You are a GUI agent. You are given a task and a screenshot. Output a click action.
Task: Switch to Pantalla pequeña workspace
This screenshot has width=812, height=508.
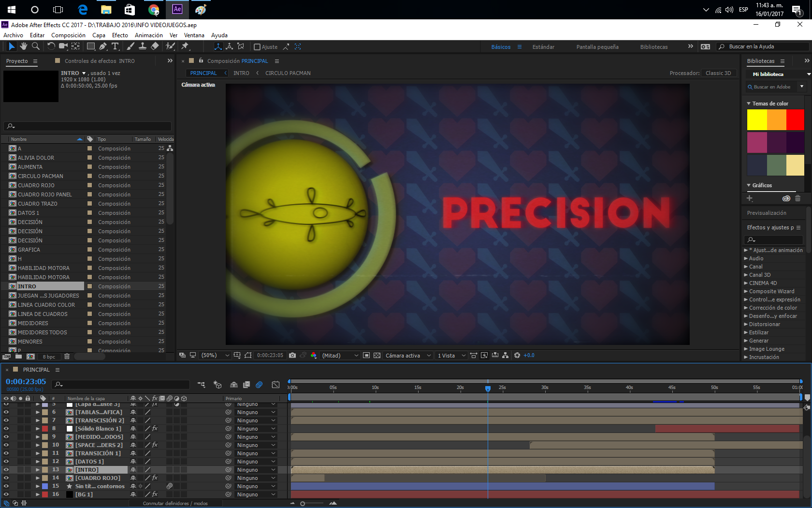(597, 47)
